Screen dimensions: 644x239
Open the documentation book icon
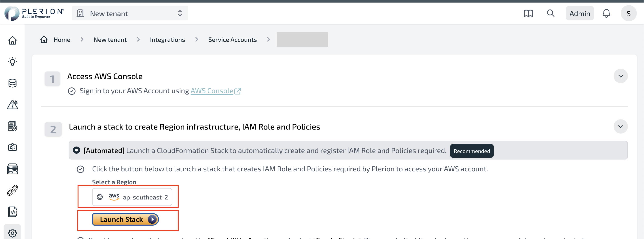[528, 13]
